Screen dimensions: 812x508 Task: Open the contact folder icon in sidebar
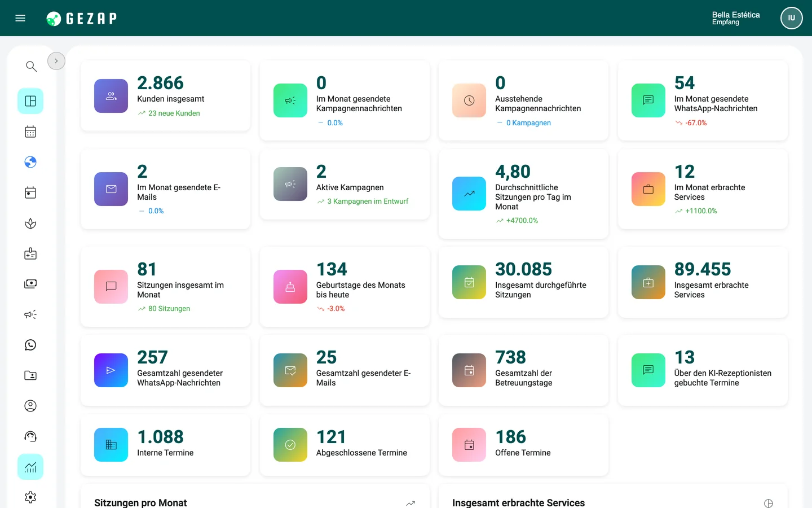(30, 375)
